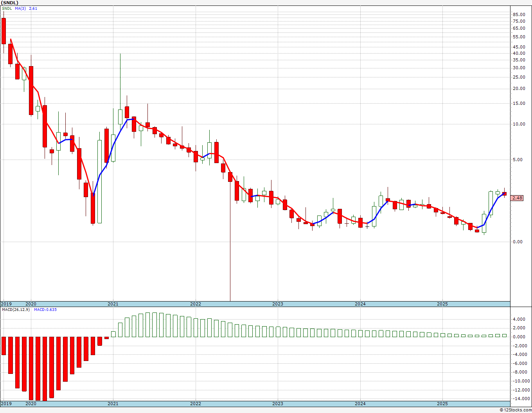The height and width of the screenshot is (413, 532).
Task: Select the SNDL series label in legend
Action: (7, 8)
